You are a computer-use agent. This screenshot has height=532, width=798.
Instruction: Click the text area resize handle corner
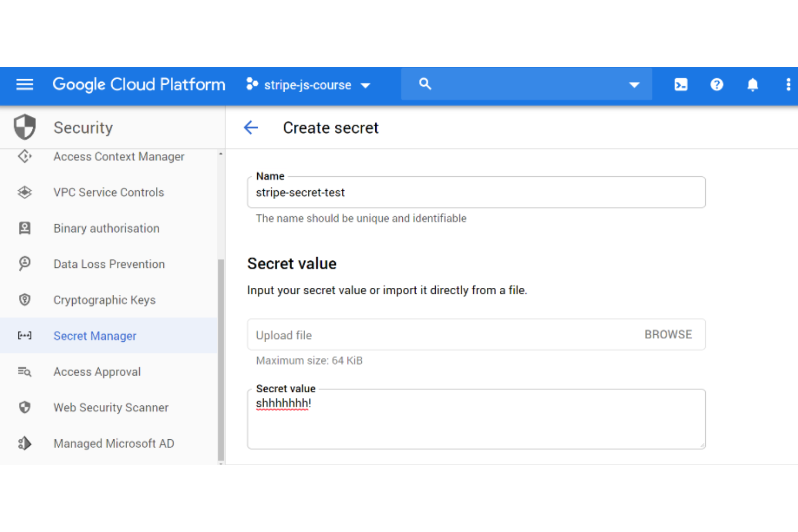point(701,445)
